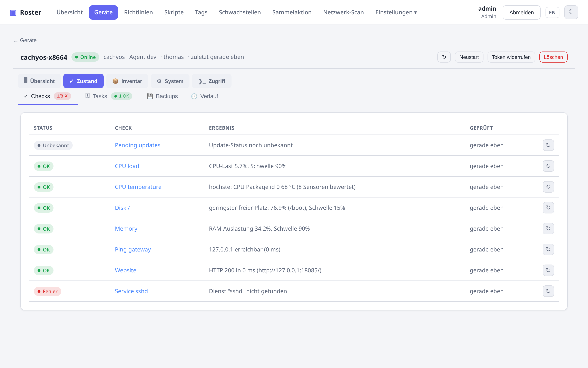This screenshot has width=588, height=368.
Task: Refresh the Website check row
Action: 548,270
